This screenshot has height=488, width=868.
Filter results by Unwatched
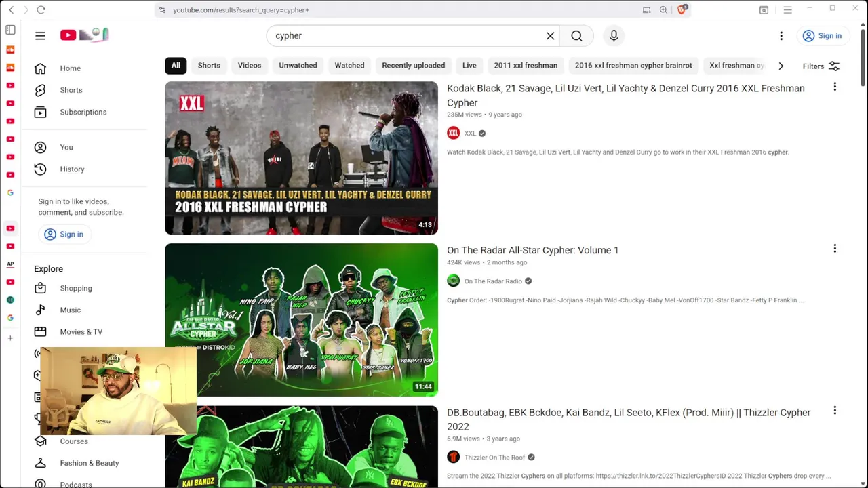click(x=298, y=65)
